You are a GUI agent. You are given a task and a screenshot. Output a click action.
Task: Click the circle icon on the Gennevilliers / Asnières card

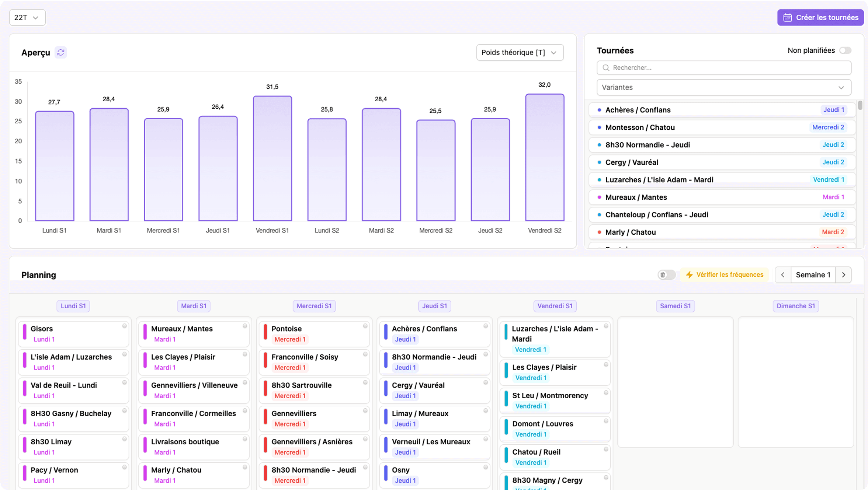pyautogui.click(x=365, y=439)
